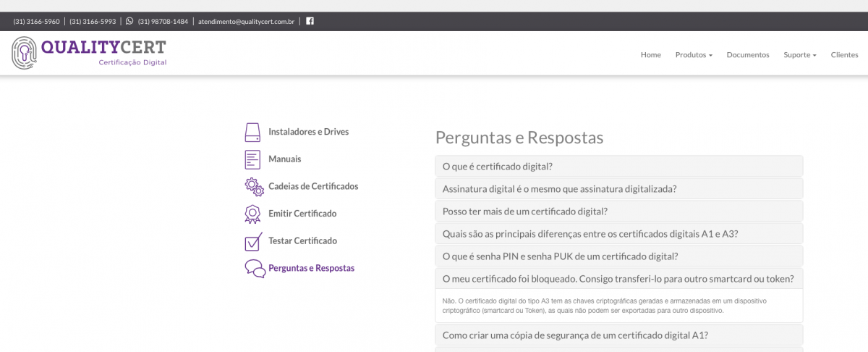Viewport: 868px width, 352px height.
Task: Click the Testar Certificado checkmark icon
Action: coord(253,240)
